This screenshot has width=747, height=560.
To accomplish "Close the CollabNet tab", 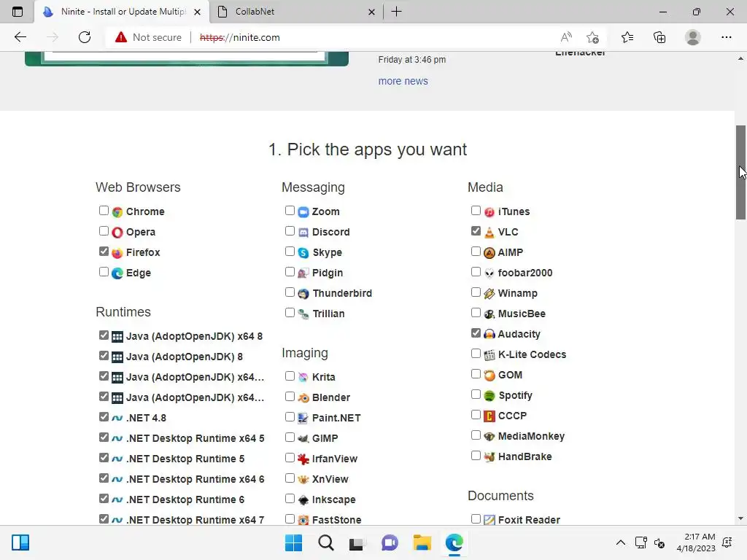I will [x=371, y=12].
